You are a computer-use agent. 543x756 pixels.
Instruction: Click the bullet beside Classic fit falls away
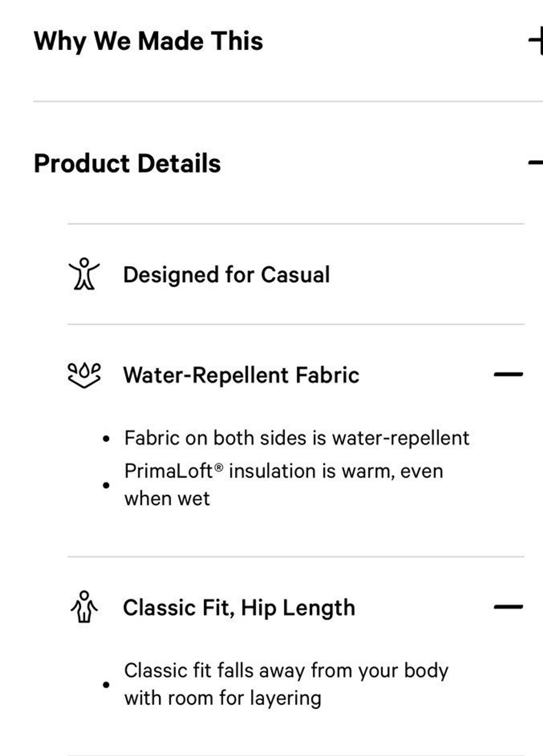pos(106,684)
